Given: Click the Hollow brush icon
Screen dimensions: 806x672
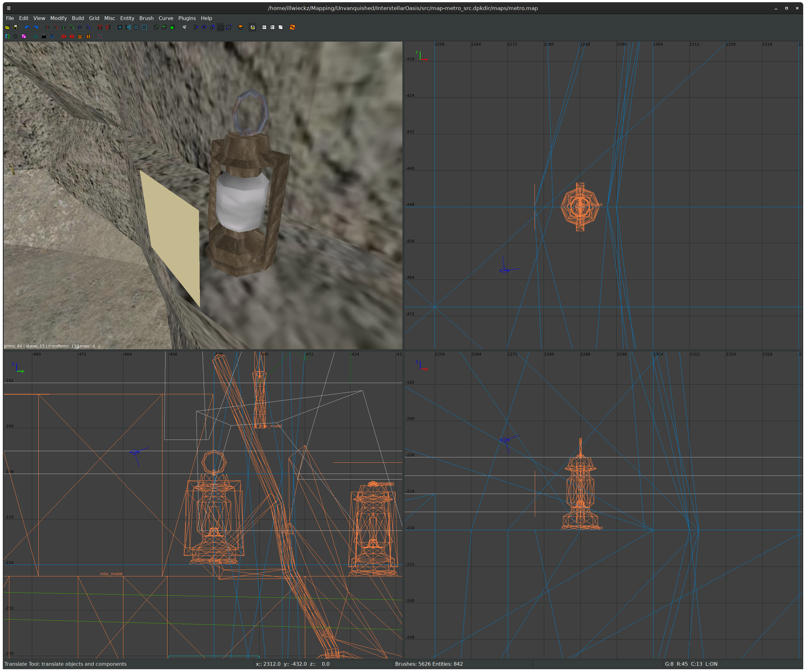Looking at the screenshot, I should click(120, 27).
